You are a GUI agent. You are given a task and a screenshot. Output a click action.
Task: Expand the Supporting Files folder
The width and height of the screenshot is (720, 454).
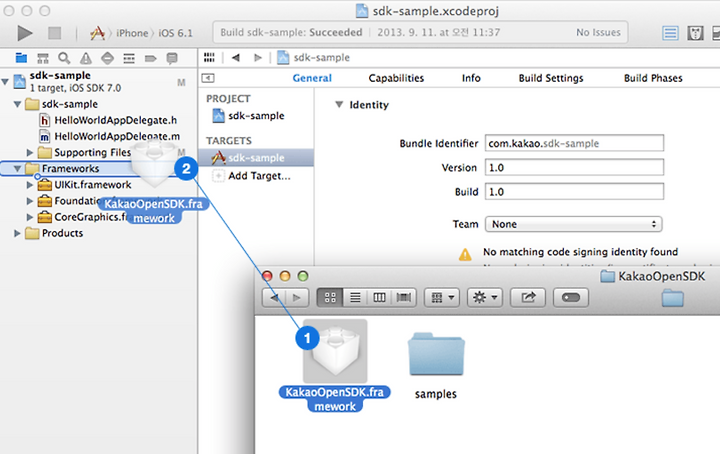(x=30, y=152)
